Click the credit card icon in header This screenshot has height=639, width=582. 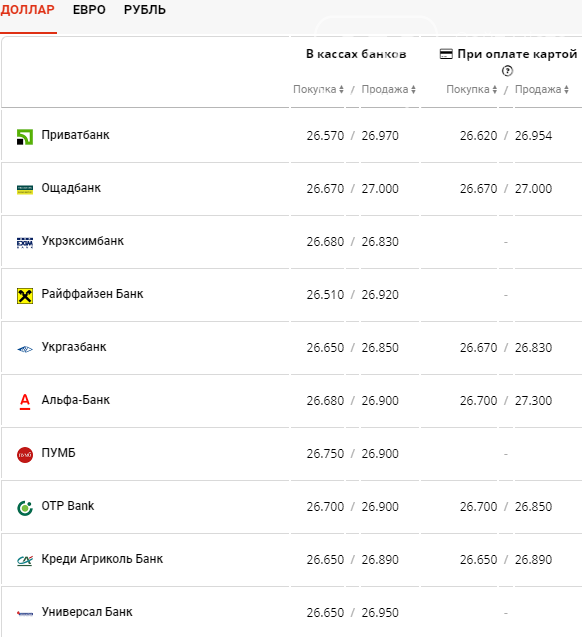coord(446,54)
